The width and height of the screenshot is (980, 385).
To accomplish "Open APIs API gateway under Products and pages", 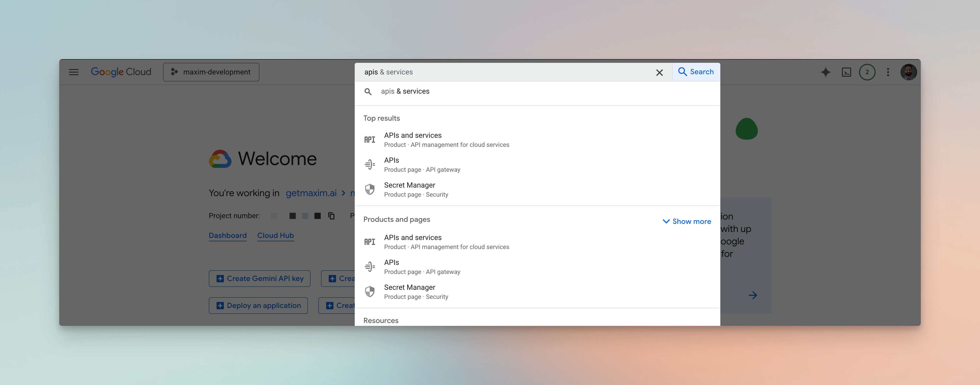I will point(537,267).
